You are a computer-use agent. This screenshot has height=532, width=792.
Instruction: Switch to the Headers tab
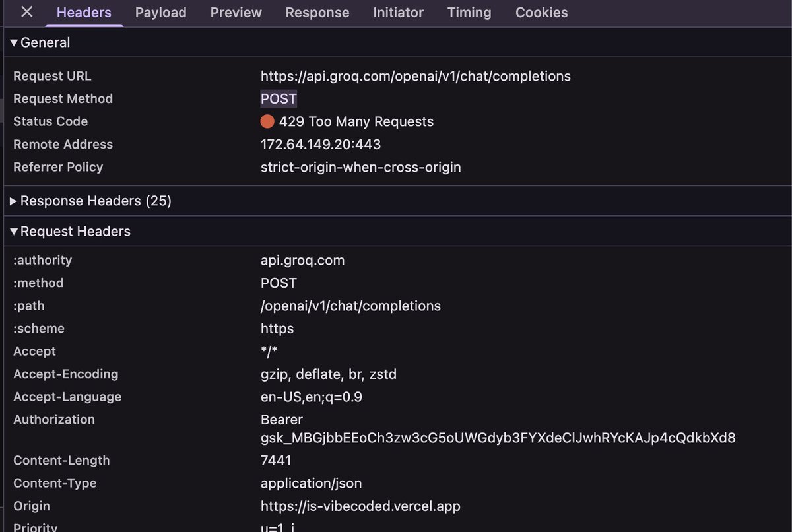tap(84, 13)
